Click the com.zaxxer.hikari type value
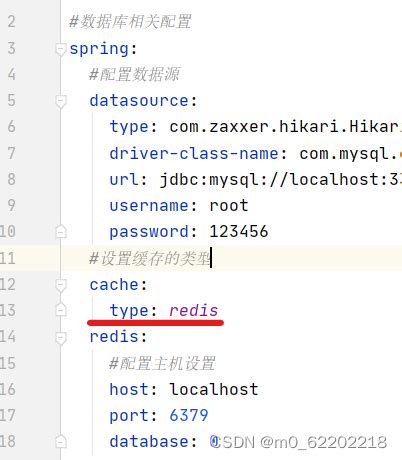The width and height of the screenshot is (402, 460). tap(286, 127)
